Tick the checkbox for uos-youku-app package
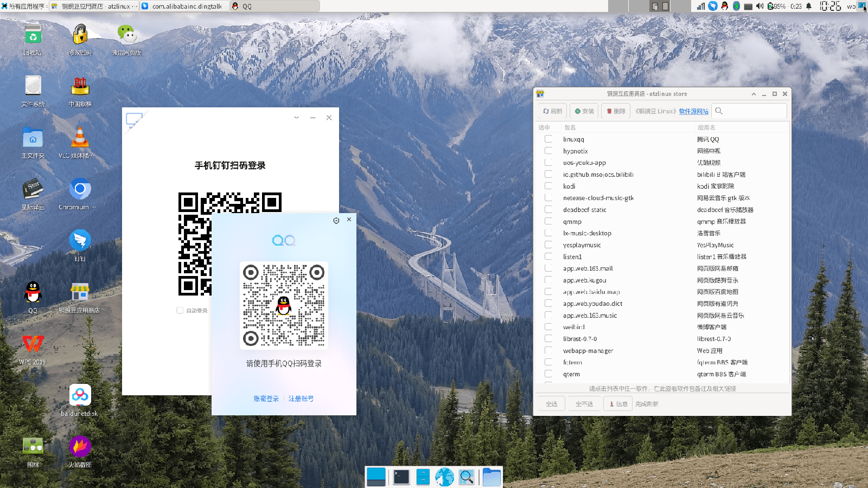This screenshot has height=488, width=868. coord(548,162)
